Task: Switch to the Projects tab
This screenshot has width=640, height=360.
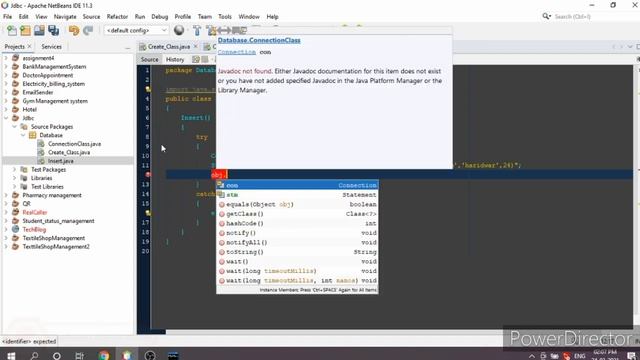Action: pos(15,47)
